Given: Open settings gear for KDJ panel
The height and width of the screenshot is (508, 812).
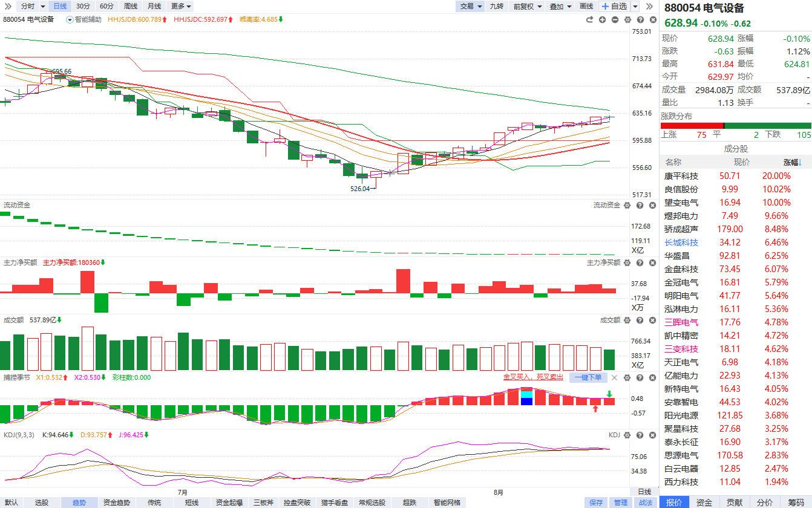Looking at the screenshot, I should click(627, 435).
